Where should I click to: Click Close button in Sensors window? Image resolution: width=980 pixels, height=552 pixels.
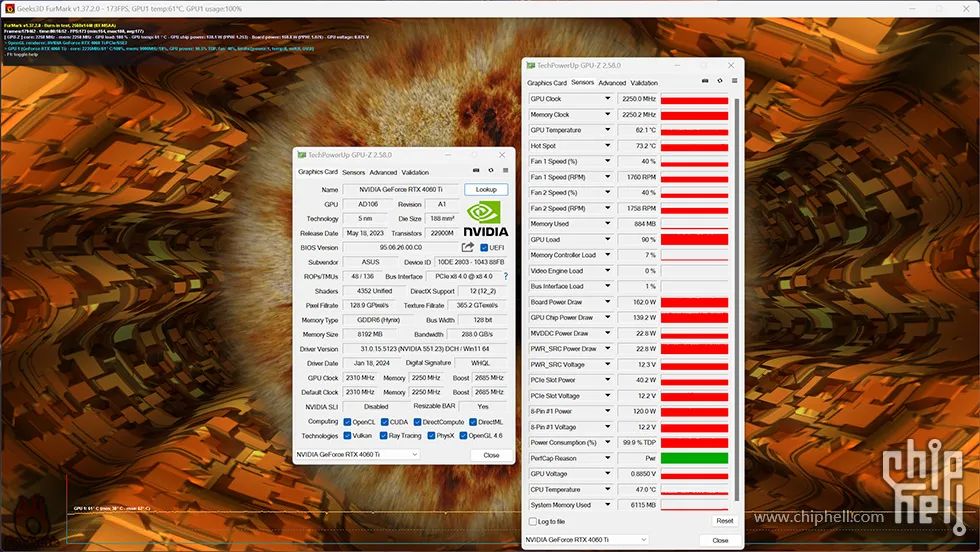[720, 540]
